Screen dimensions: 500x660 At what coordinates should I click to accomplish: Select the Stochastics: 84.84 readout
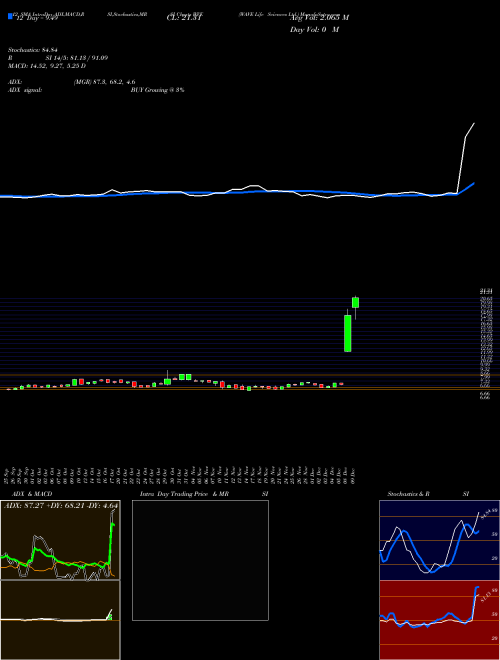pos(31,50)
